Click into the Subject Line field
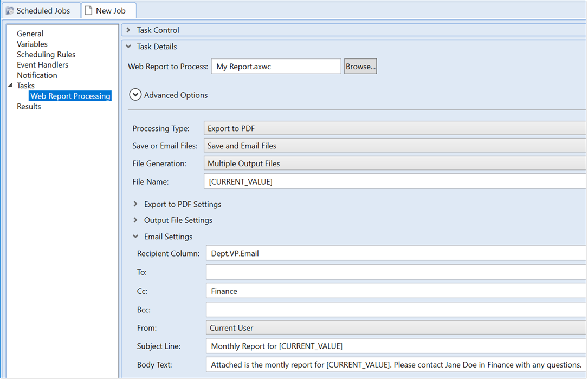Viewport: 588px width, 380px height. click(396, 346)
